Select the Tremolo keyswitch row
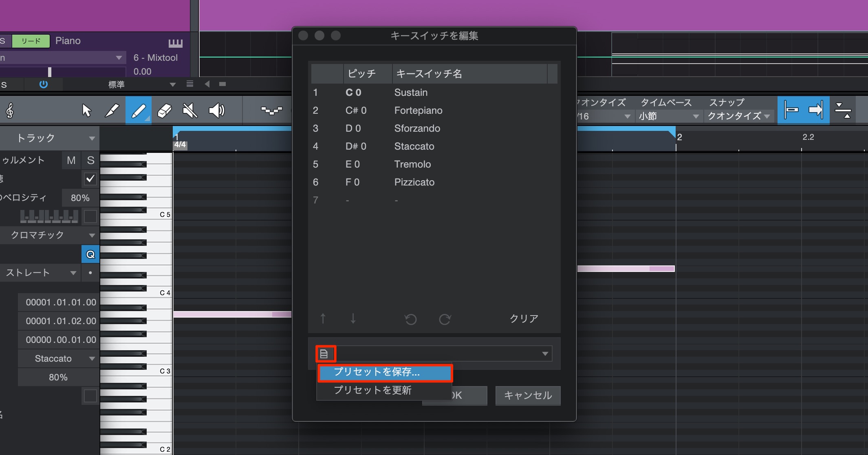 click(434, 164)
